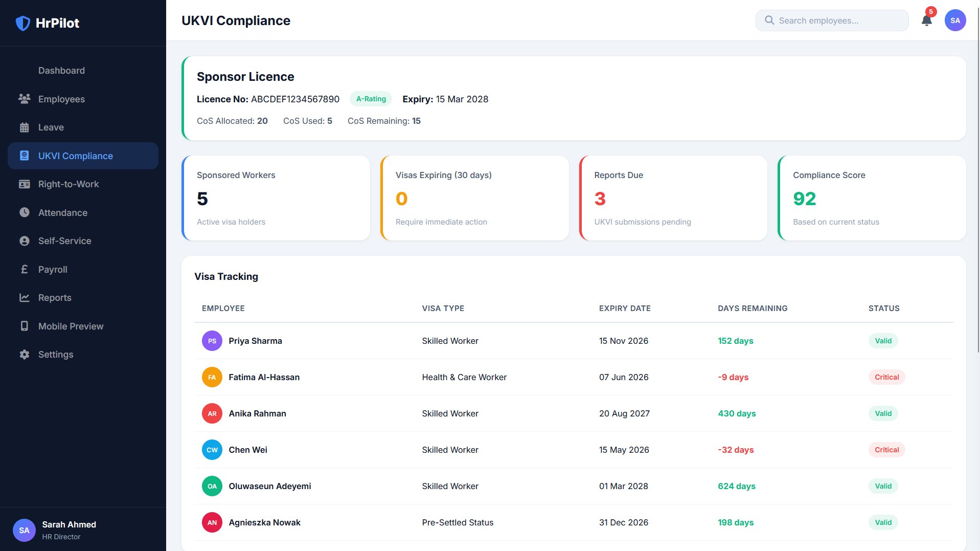Image resolution: width=980 pixels, height=551 pixels.
Task: Click the Employees people icon in sidebar
Action: [24, 99]
